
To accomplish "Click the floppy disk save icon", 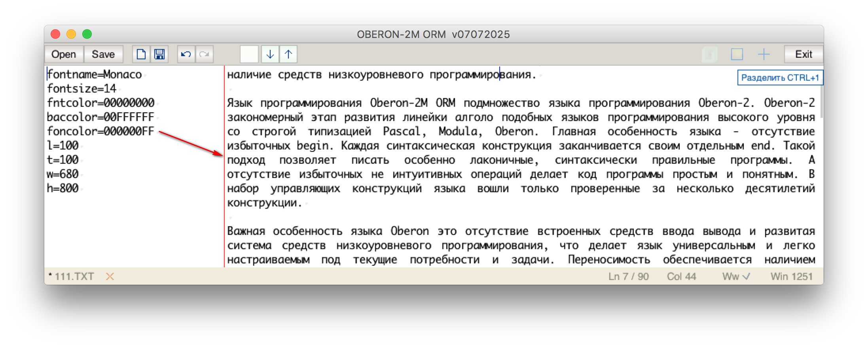I will 159,54.
